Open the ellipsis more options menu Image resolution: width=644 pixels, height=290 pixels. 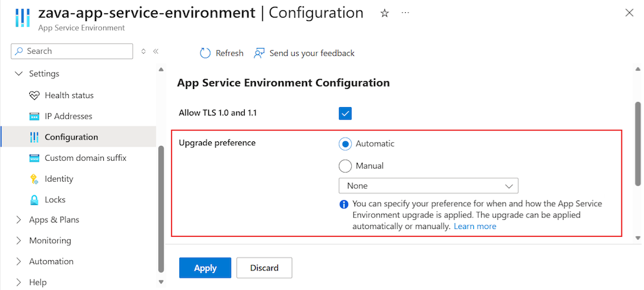tap(405, 13)
